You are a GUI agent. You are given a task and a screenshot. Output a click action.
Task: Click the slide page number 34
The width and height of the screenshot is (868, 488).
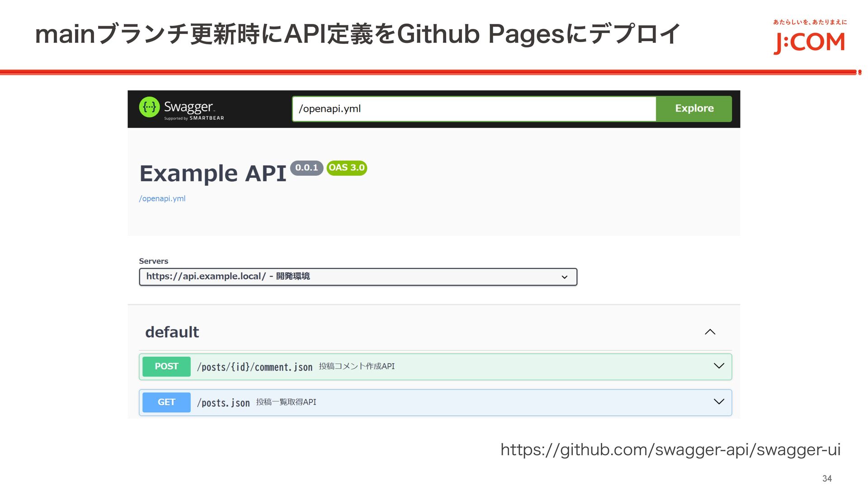pyautogui.click(x=827, y=479)
